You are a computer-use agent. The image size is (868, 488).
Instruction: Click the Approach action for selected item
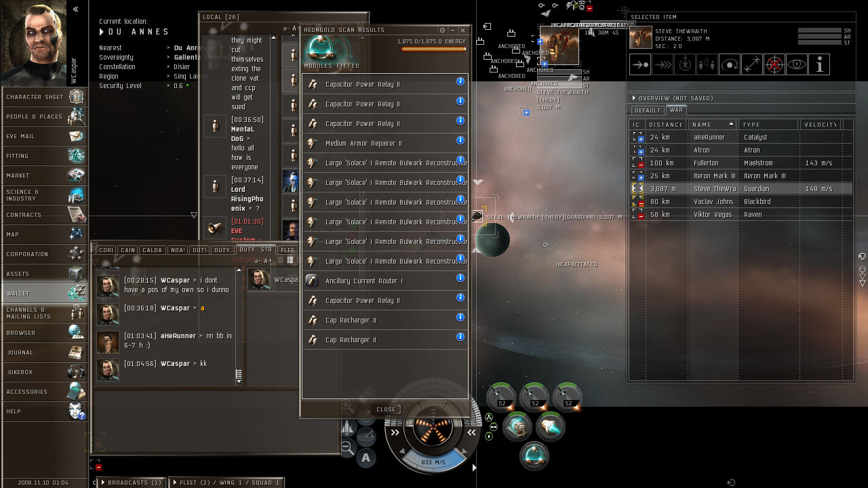(639, 64)
